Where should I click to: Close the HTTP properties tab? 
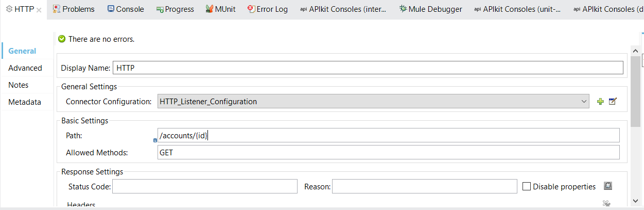[x=39, y=10]
